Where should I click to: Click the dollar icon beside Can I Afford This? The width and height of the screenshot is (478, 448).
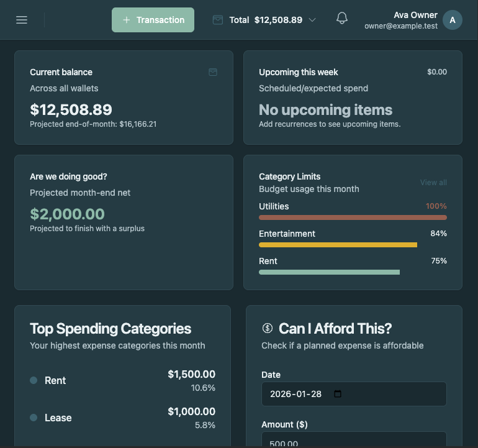[268, 328]
